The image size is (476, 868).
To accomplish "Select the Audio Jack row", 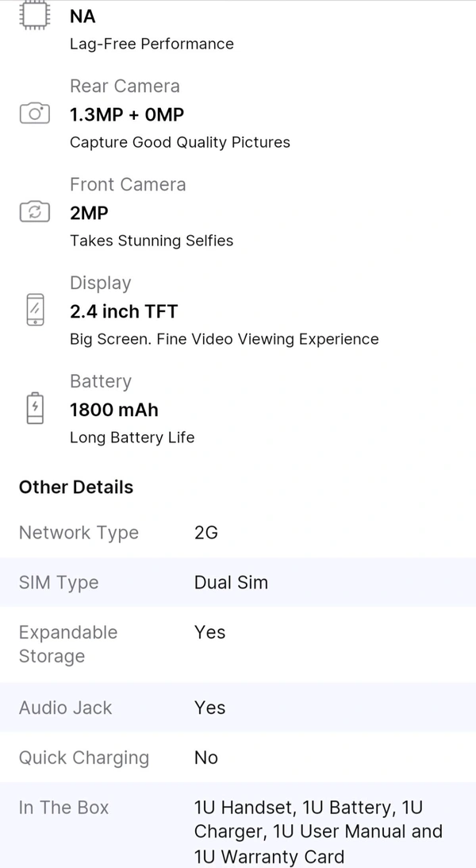I will [238, 708].
